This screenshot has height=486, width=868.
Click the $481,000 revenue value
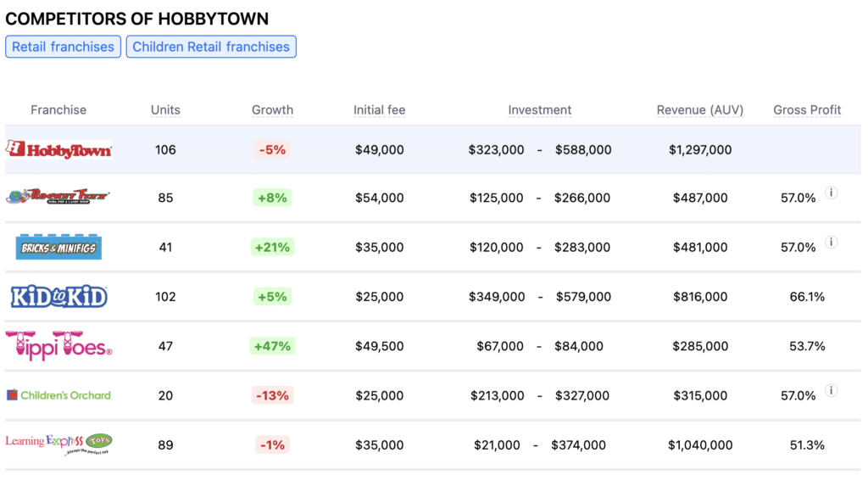pos(700,247)
